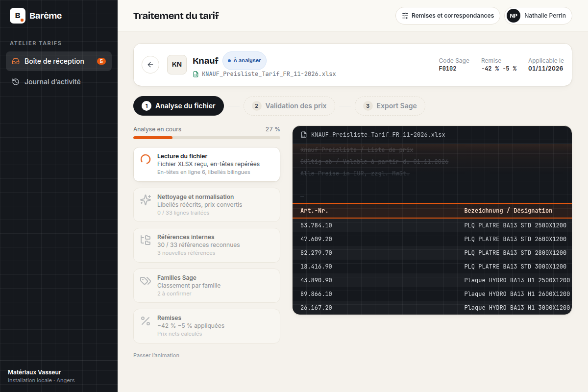
Task: Click article number 53.784.10
Action: [316, 225]
